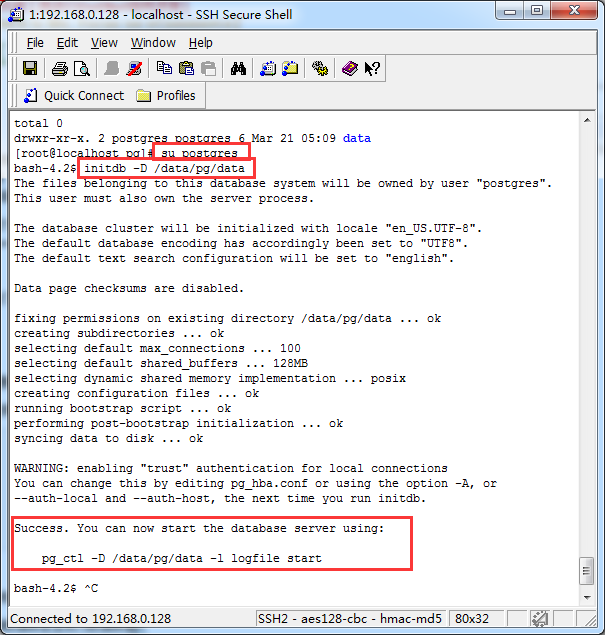Click the last 'bash-4.2$ ^C' prompt
The height and width of the screenshot is (635, 605).
pos(56,588)
